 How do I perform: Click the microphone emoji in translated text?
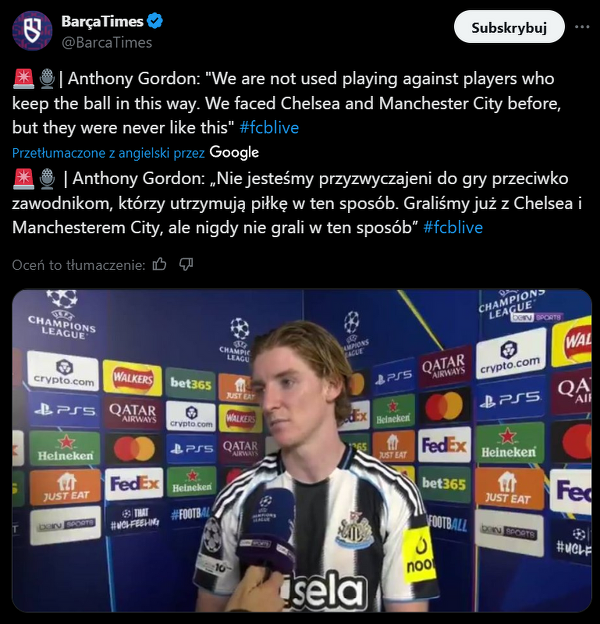[x=47, y=179]
